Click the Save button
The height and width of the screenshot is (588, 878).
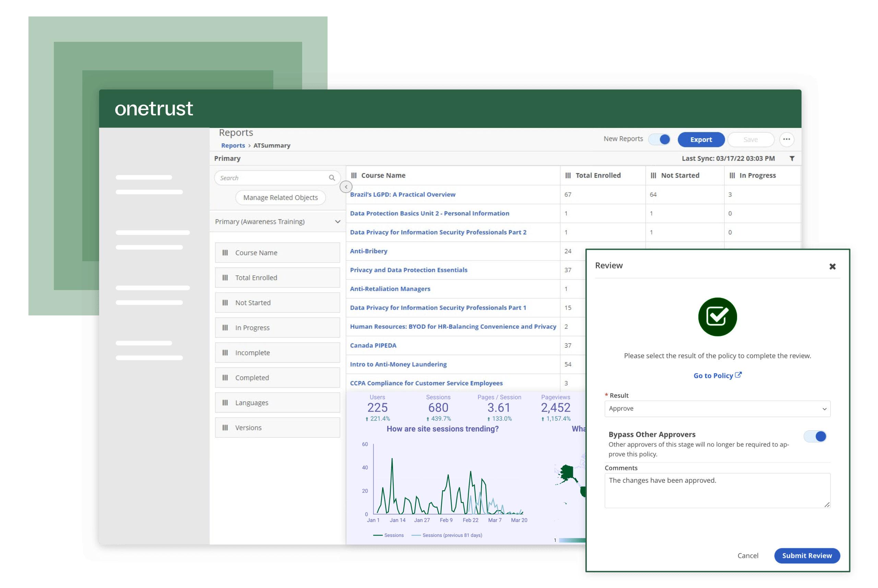click(x=750, y=140)
